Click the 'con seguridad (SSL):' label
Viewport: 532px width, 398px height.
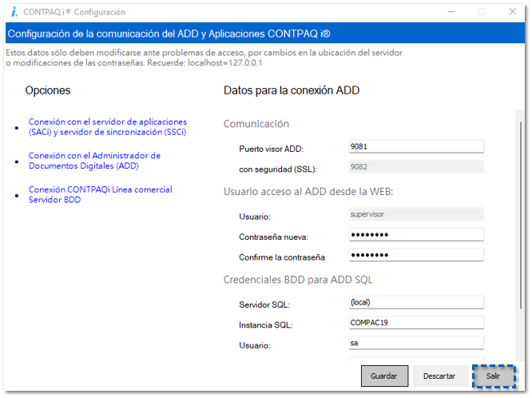[x=278, y=169]
